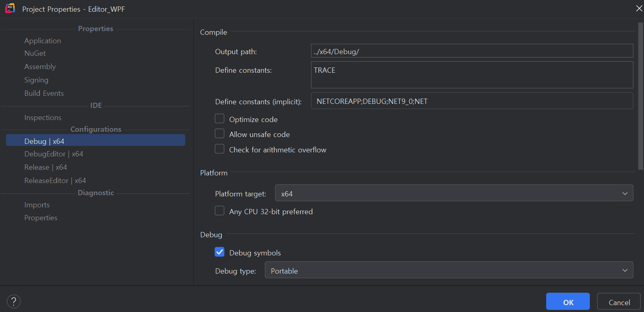The height and width of the screenshot is (312, 644).
Task: Click the Configurations group header
Action: [96, 129]
